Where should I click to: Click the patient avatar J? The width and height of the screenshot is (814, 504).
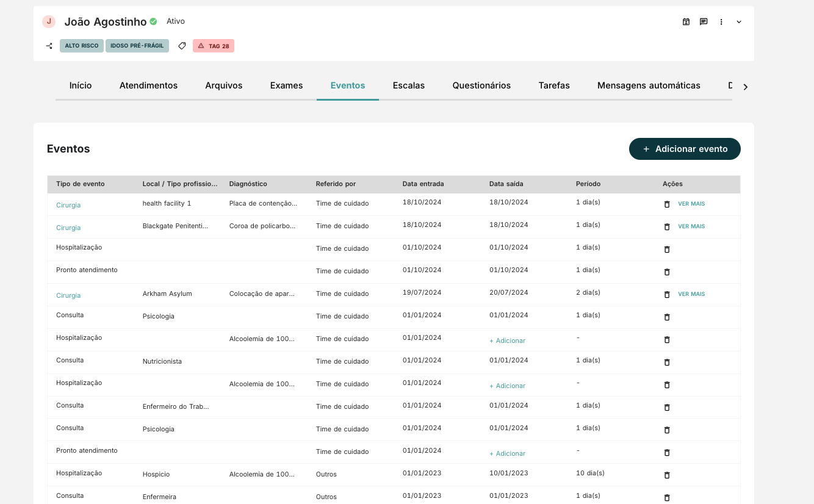49,22
